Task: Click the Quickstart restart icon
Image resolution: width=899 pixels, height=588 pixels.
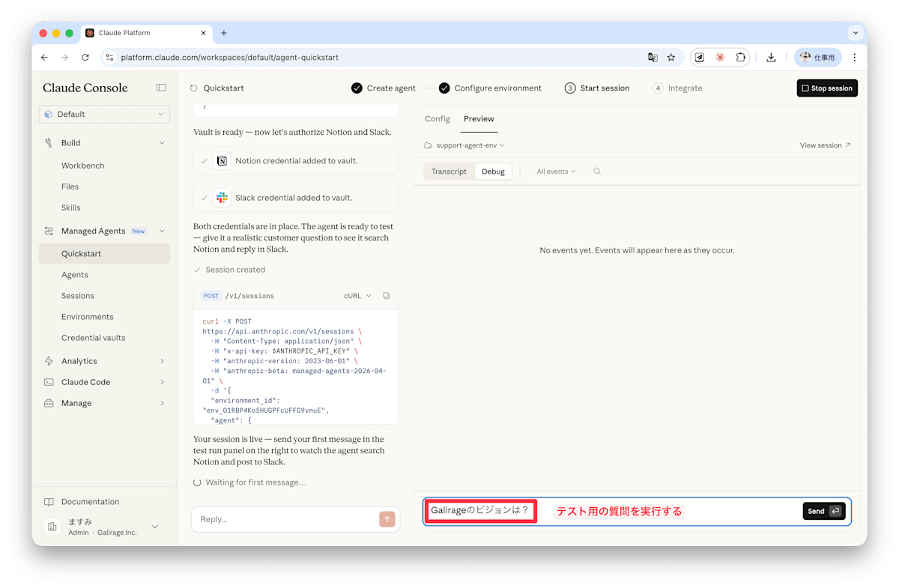Action: click(194, 88)
